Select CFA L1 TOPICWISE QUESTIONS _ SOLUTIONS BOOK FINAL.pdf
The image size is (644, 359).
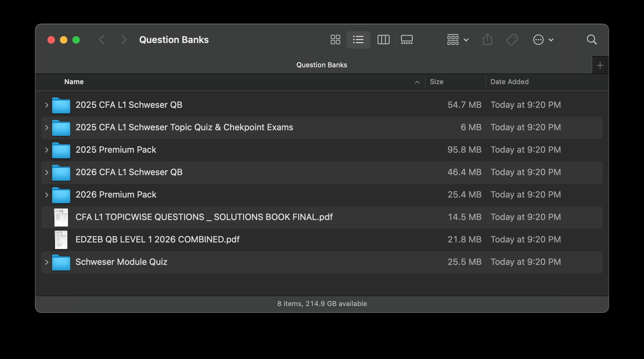coord(322,217)
